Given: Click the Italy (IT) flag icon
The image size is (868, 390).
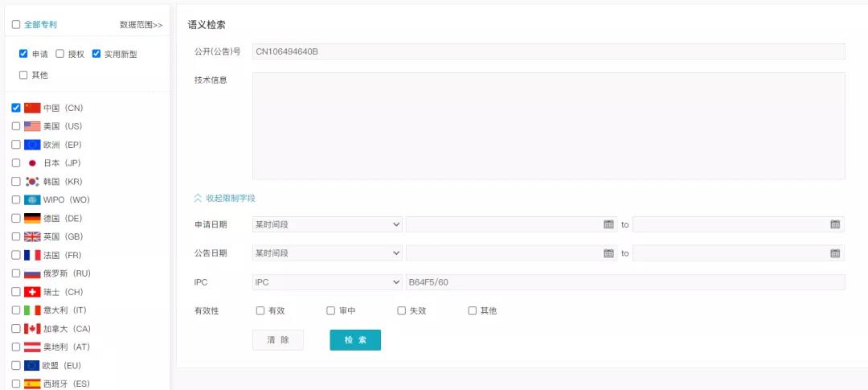Looking at the screenshot, I should [32, 310].
